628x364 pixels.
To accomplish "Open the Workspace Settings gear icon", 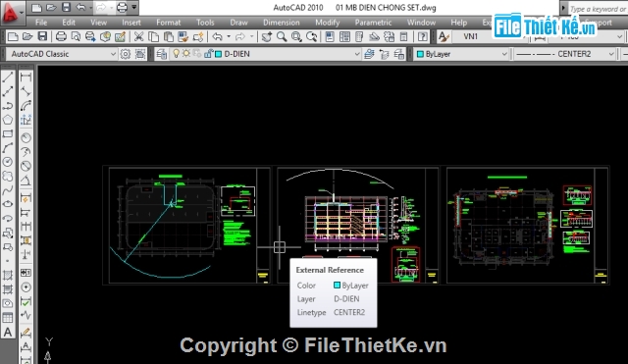I will [126, 54].
